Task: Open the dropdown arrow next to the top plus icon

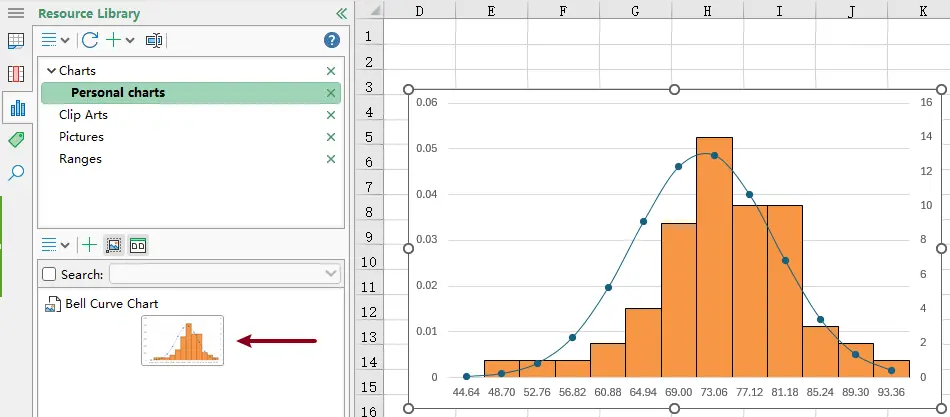Action: click(132, 41)
